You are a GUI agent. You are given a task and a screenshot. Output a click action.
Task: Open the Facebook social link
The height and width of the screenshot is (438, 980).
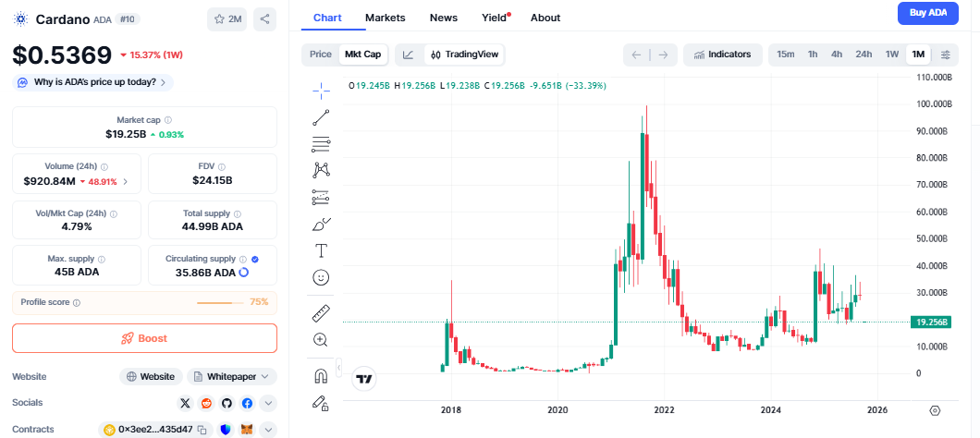coord(247,404)
